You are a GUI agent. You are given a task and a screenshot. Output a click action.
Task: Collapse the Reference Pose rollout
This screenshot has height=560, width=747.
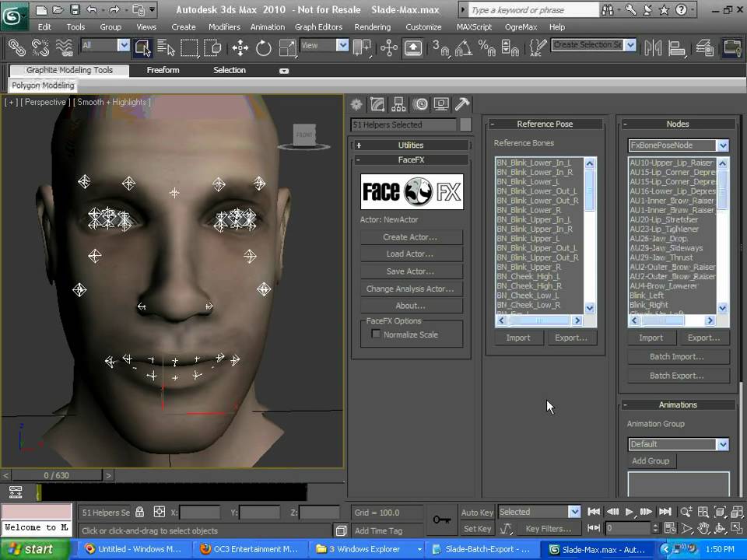pos(545,124)
